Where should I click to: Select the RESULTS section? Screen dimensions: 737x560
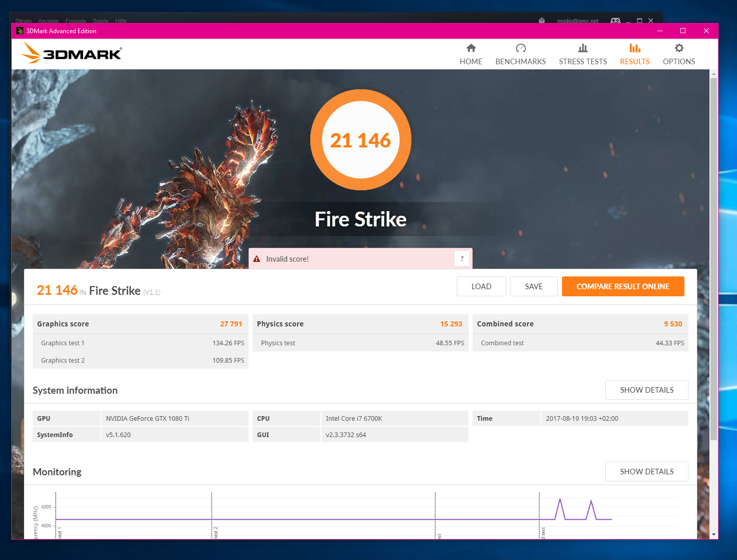coord(635,55)
